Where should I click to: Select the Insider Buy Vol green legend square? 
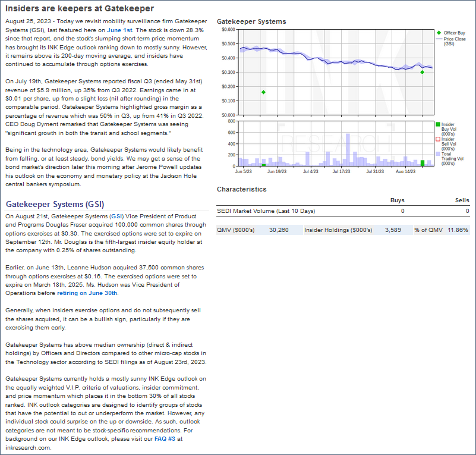(x=438, y=124)
